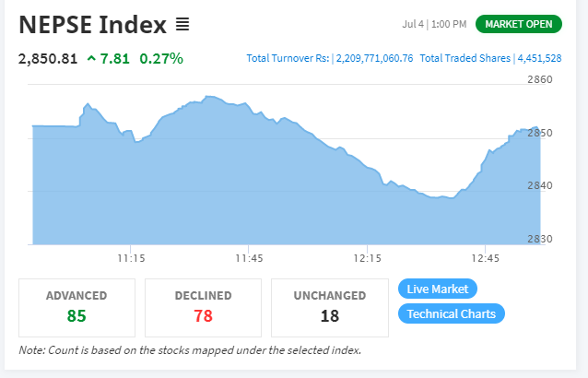
Task: Click the MARKET OPEN status badge
Action: click(x=519, y=24)
